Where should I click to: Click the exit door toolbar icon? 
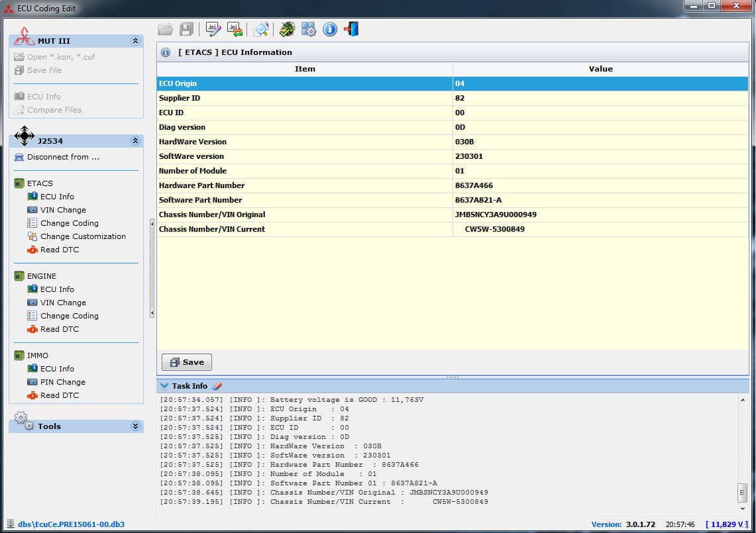[x=351, y=29]
